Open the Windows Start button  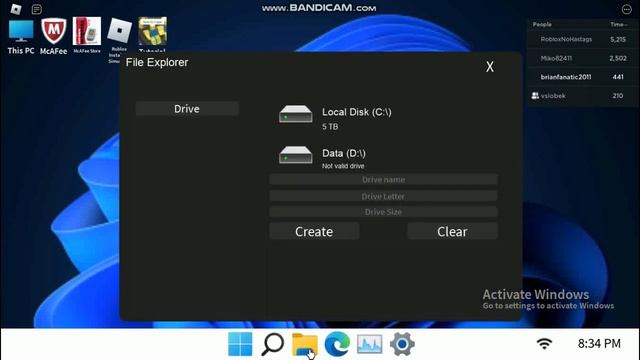pyautogui.click(x=240, y=344)
